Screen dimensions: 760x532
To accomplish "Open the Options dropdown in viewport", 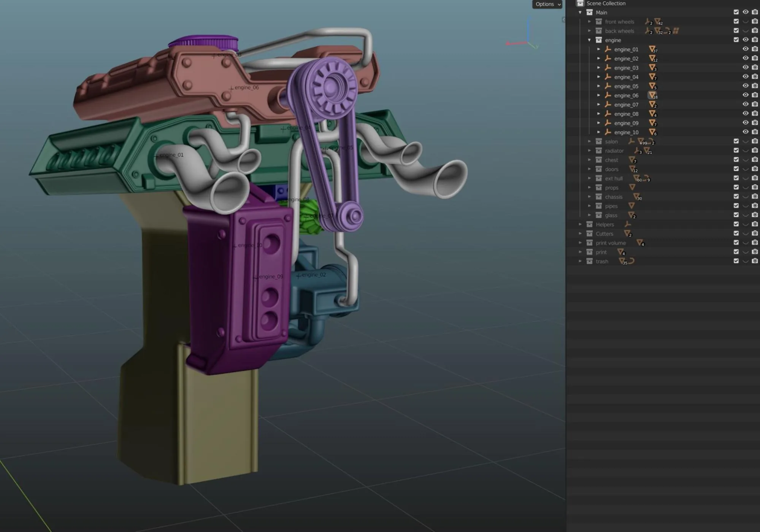I will 547,4.
